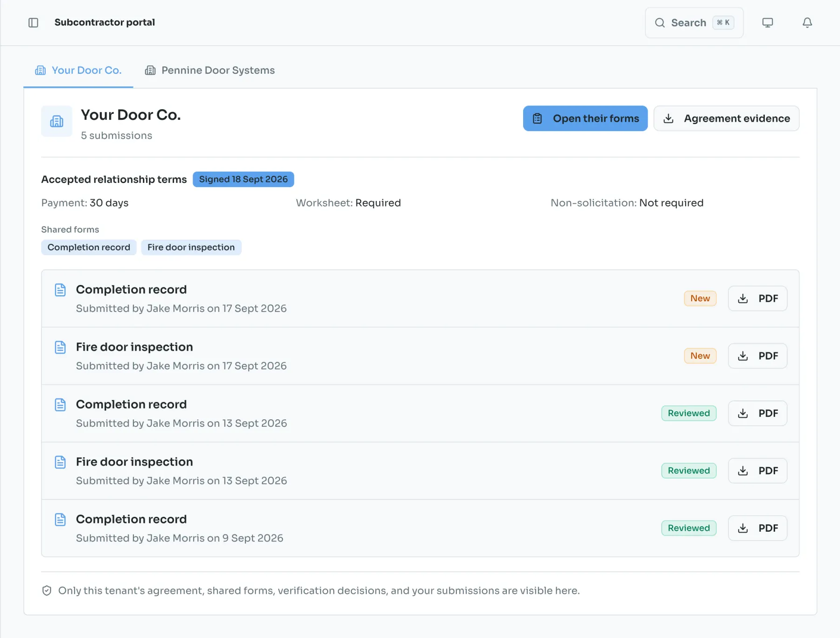Open Fire door inspection title from 13 Sept
The height and width of the screenshot is (638, 840).
click(x=134, y=462)
